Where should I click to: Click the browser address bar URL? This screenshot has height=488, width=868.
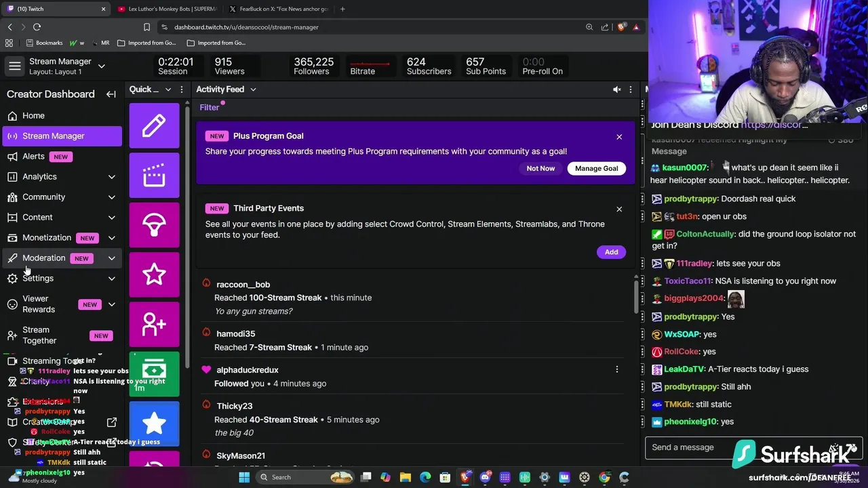point(246,27)
